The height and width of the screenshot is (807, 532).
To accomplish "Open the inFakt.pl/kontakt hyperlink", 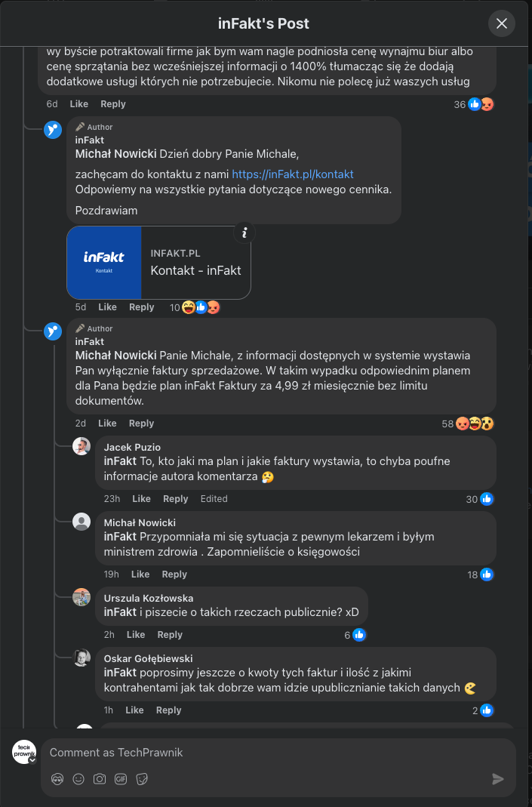I will (x=293, y=174).
